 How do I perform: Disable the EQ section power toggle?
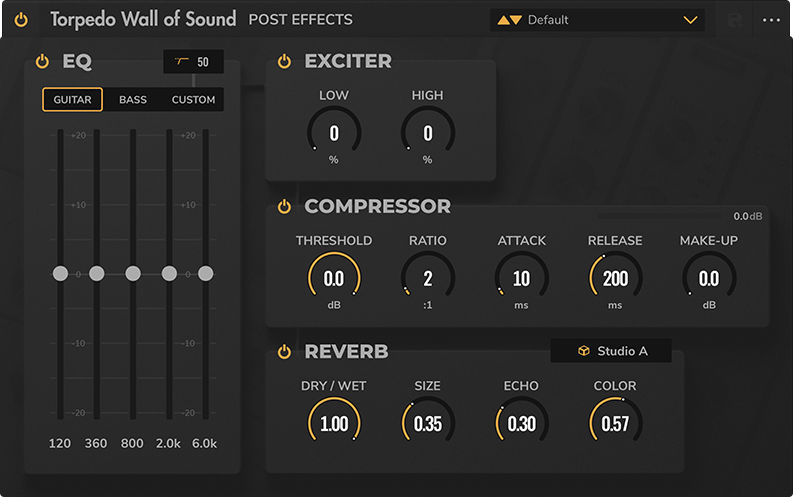[x=42, y=62]
